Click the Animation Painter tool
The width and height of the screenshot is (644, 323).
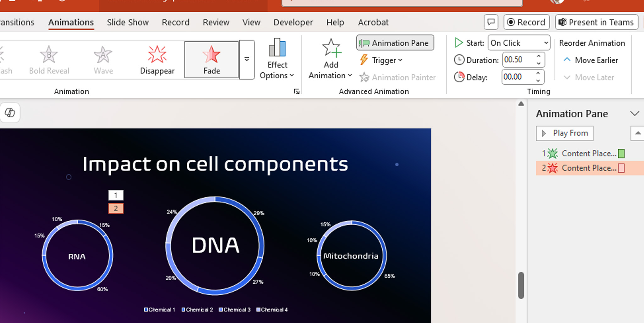(x=397, y=77)
